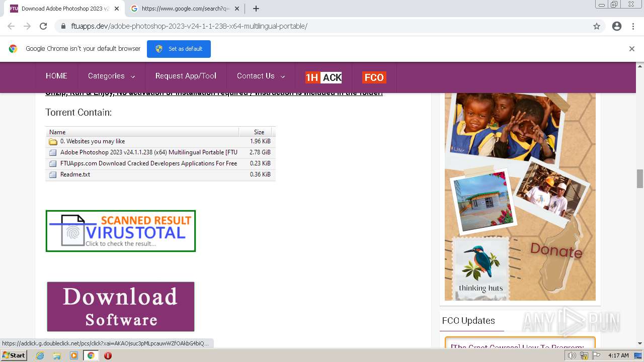Click the network tray icon
The width and height of the screenshot is (644, 362).
click(x=584, y=355)
